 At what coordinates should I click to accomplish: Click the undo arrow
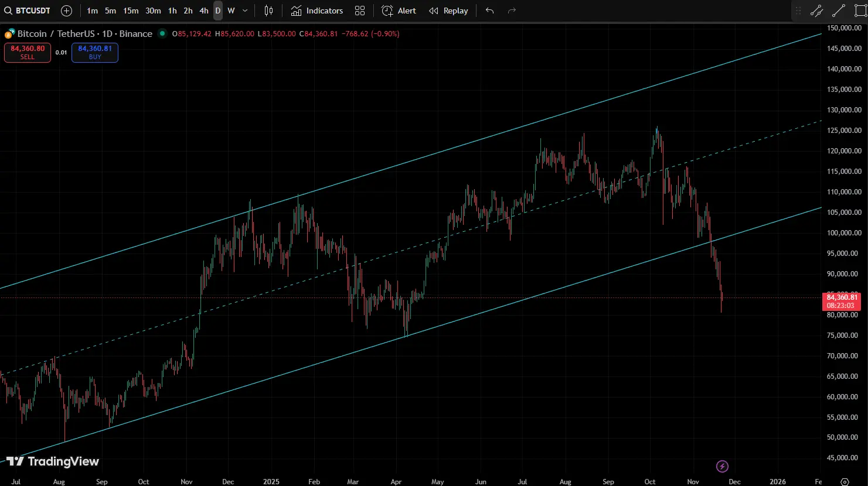coord(490,11)
